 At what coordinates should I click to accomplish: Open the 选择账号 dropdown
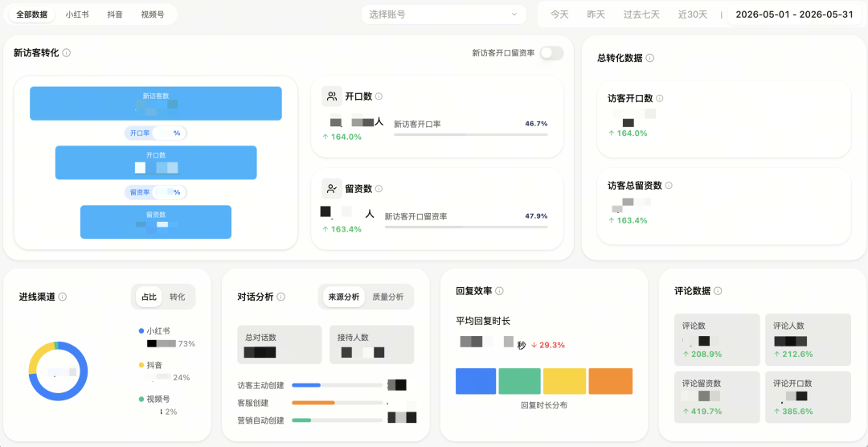coord(444,14)
